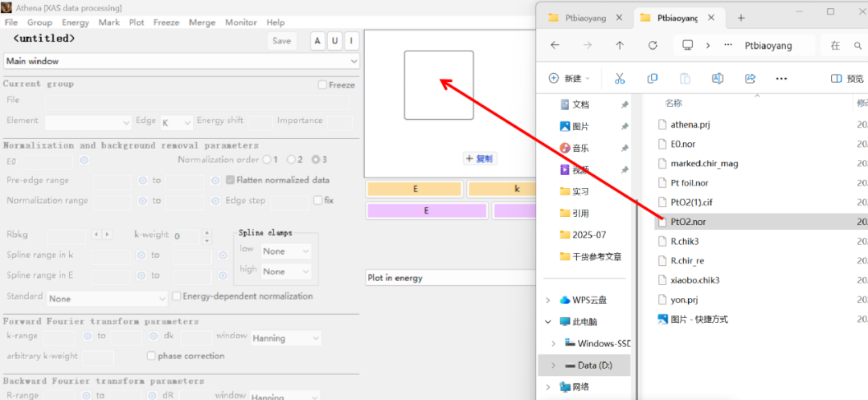Open Athena's Mark menu
This screenshot has width=868, height=400.
pos(109,22)
